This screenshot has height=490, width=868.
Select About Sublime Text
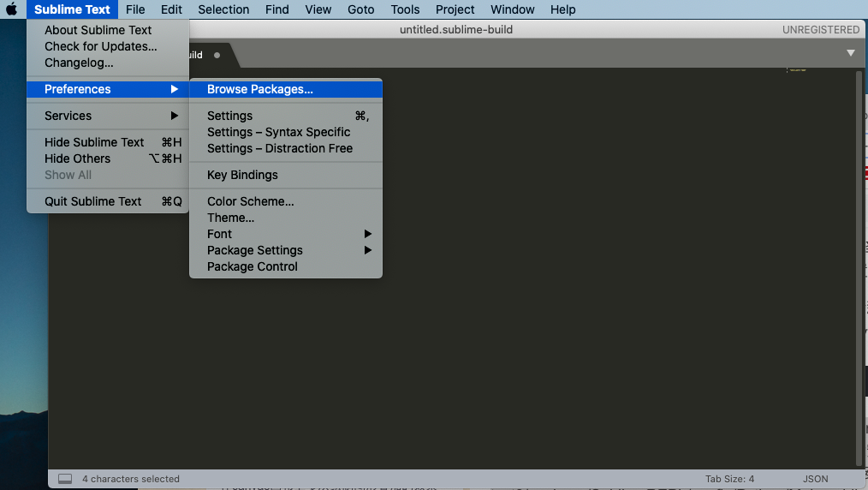pyautogui.click(x=108, y=30)
